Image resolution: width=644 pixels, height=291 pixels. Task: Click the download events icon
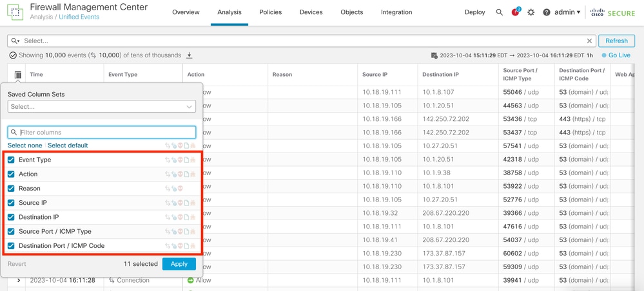[x=190, y=55]
